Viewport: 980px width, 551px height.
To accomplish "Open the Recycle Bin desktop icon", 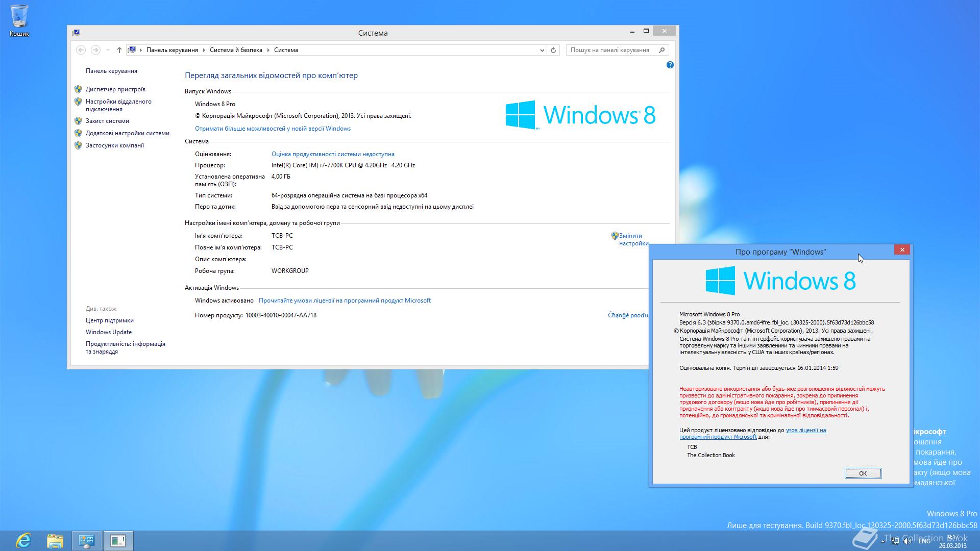I will point(19,20).
